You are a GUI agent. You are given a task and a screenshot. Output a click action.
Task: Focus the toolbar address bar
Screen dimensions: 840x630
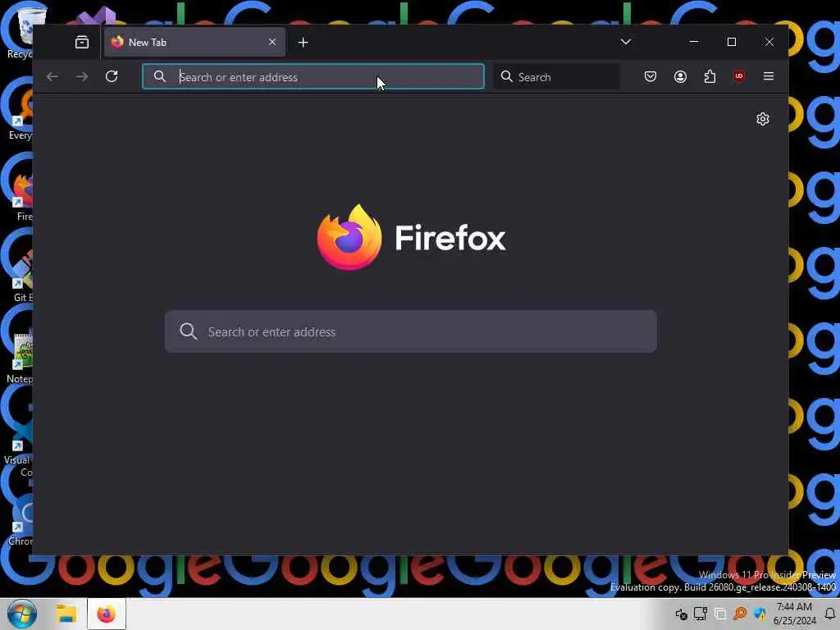(313, 76)
